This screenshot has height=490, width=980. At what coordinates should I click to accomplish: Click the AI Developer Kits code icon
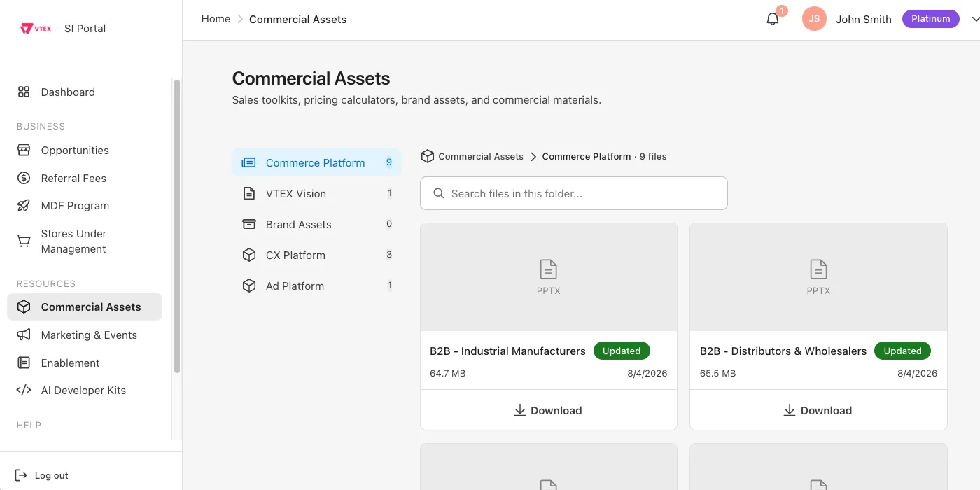click(x=24, y=390)
